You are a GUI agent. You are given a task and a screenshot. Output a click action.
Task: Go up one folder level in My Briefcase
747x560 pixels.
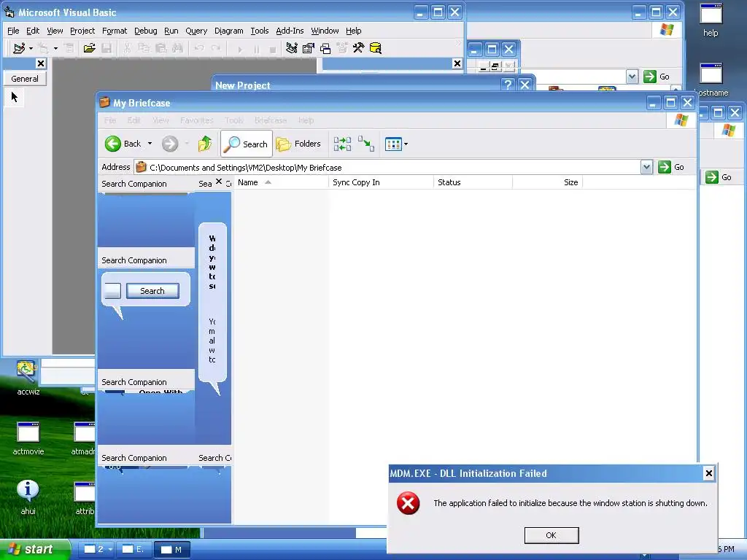pyautogui.click(x=205, y=144)
